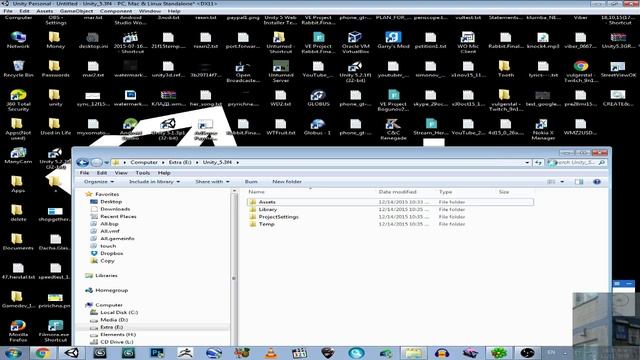Select the Unturned Server desktop icon
640x360 pixels.
click(x=281, y=71)
